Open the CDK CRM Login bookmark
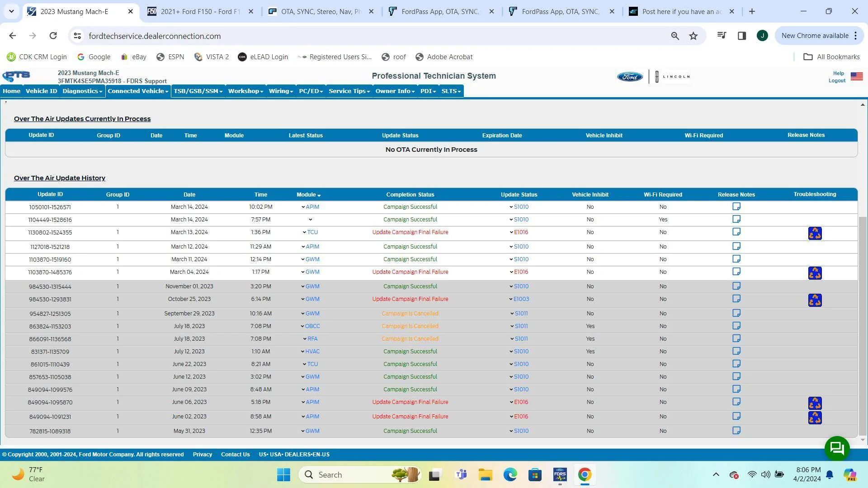This screenshot has width=868, height=488. (x=37, y=57)
